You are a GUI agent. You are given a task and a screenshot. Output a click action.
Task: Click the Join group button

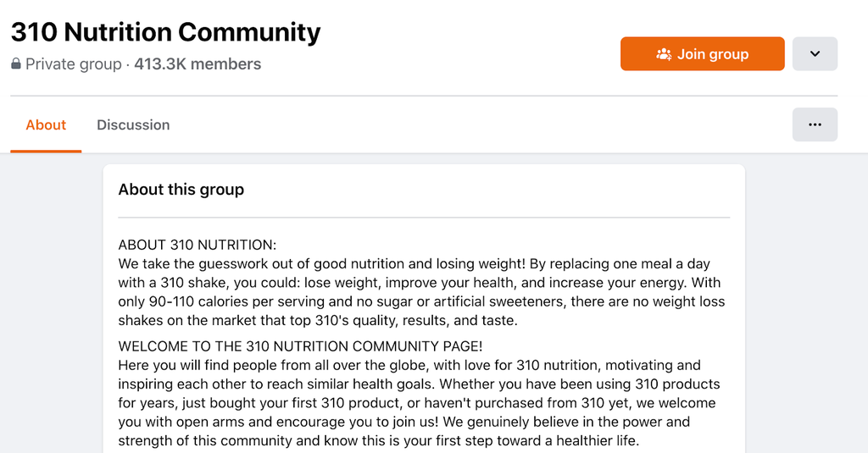click(x=702, y=53)
